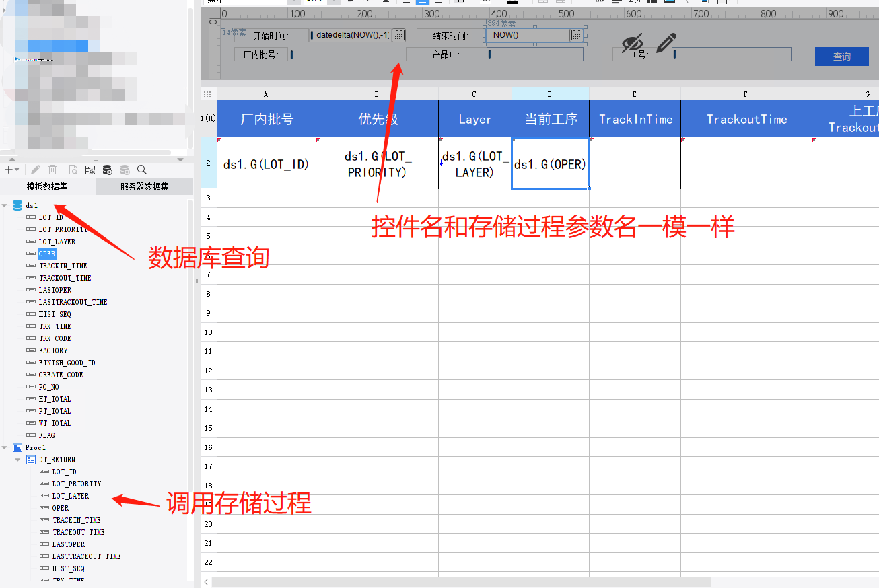Click the Proc1 stored procedure icon

click(17, 447)
